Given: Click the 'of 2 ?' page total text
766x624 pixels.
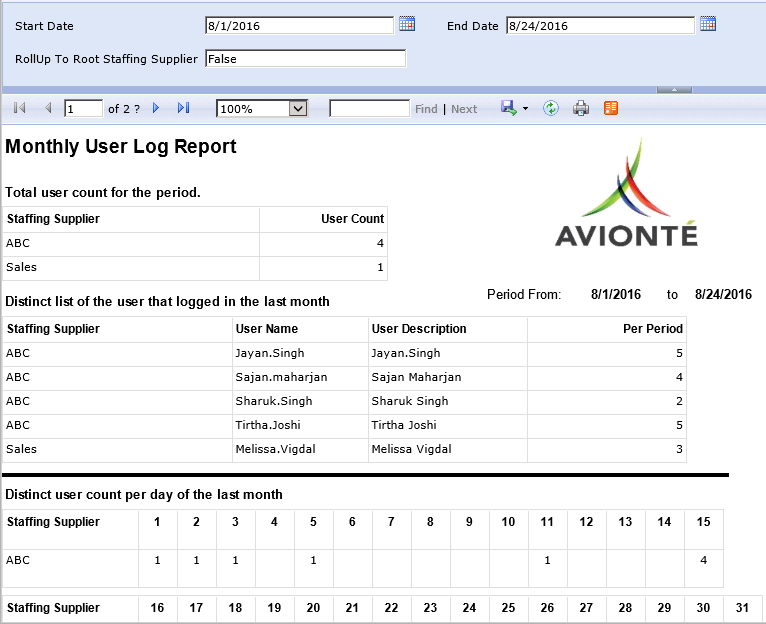Looking at the screenshot, I should [x=124, y=109].
